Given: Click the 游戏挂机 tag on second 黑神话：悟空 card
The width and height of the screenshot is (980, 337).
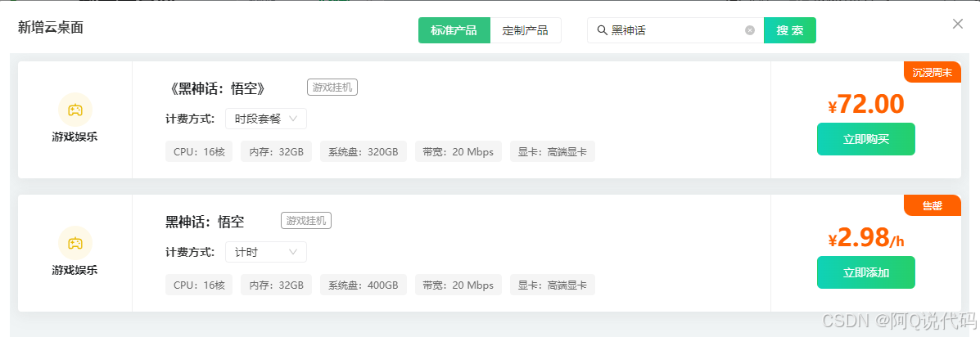Looking at the screenshot, I should 306,220.
